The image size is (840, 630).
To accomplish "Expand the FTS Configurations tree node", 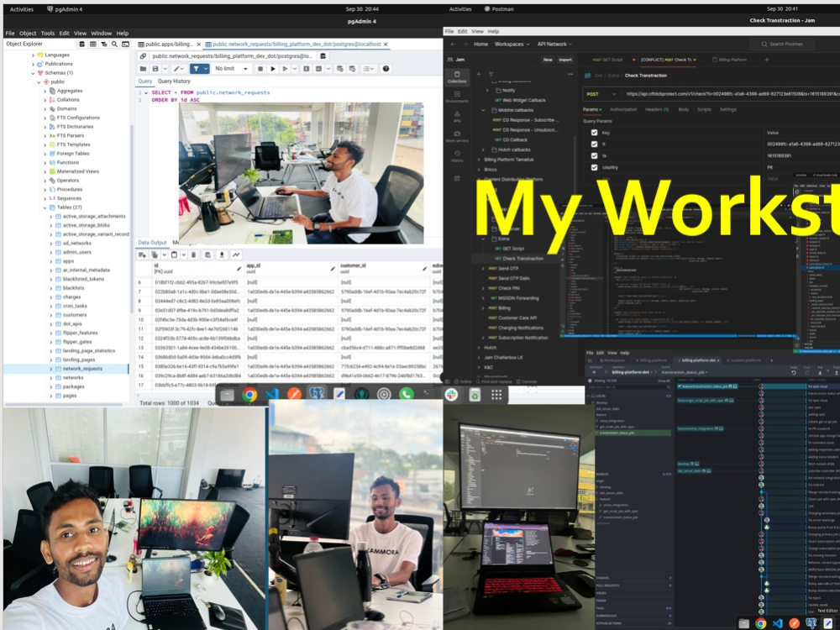I will (45, 118).
